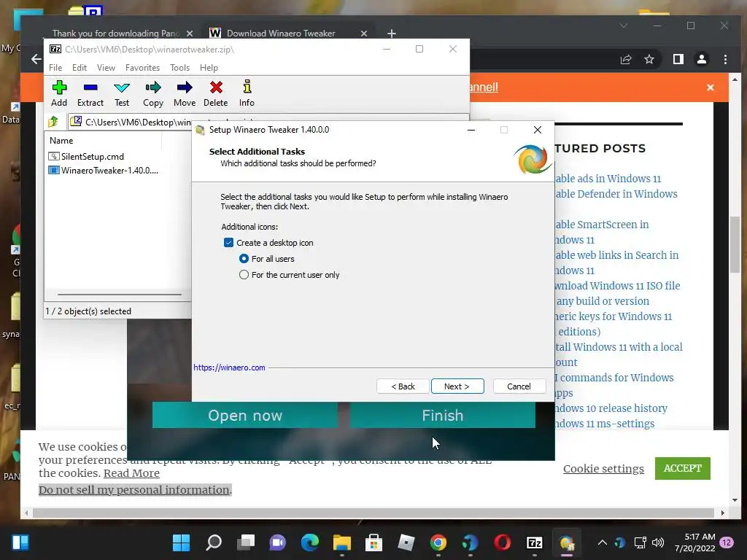Open Opera browser from taskbar
747x560 pixels.
coord(502,542)
